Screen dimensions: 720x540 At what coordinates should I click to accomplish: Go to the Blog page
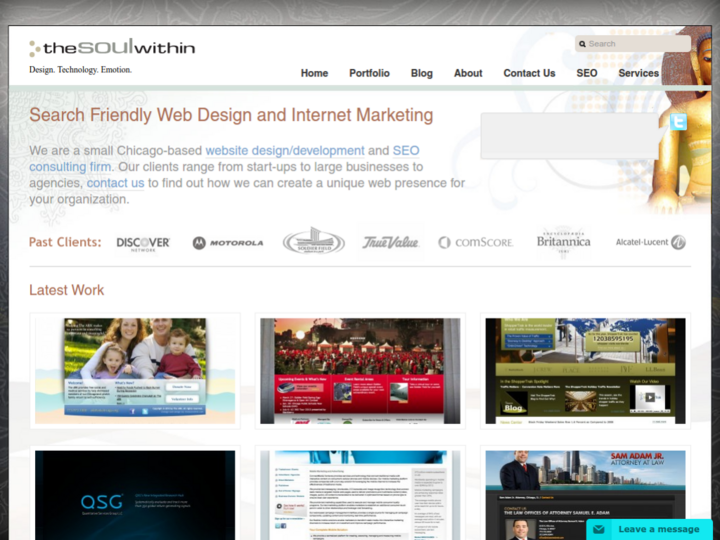(x=422, y=73)
